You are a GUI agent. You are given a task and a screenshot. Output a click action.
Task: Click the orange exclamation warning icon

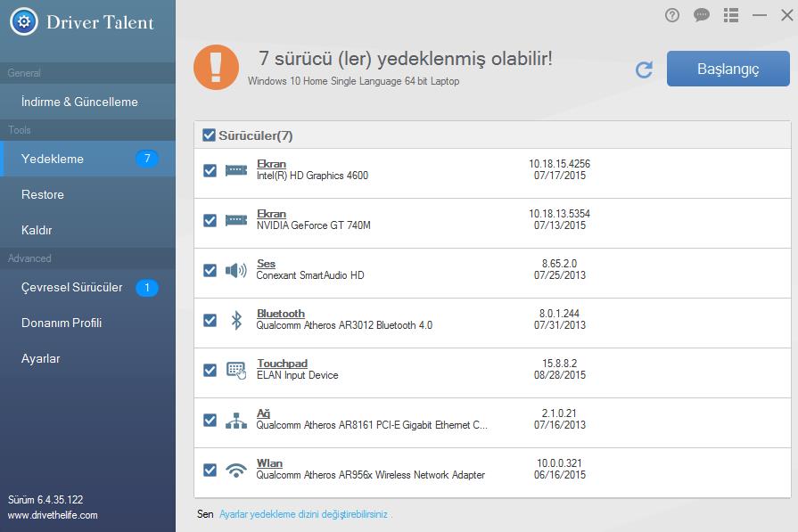point(216,68)
